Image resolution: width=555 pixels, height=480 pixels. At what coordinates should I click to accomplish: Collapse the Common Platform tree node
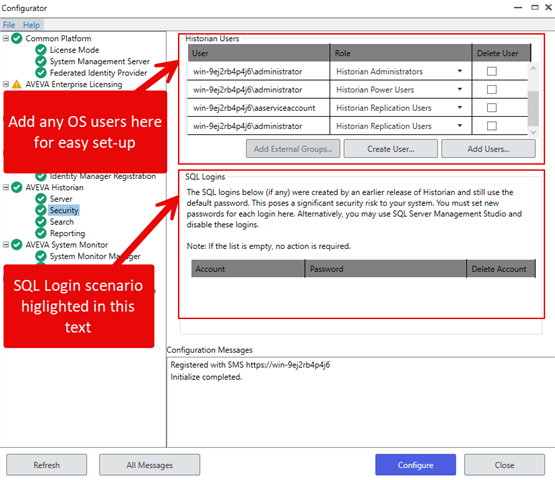click(x=6, y=38)
